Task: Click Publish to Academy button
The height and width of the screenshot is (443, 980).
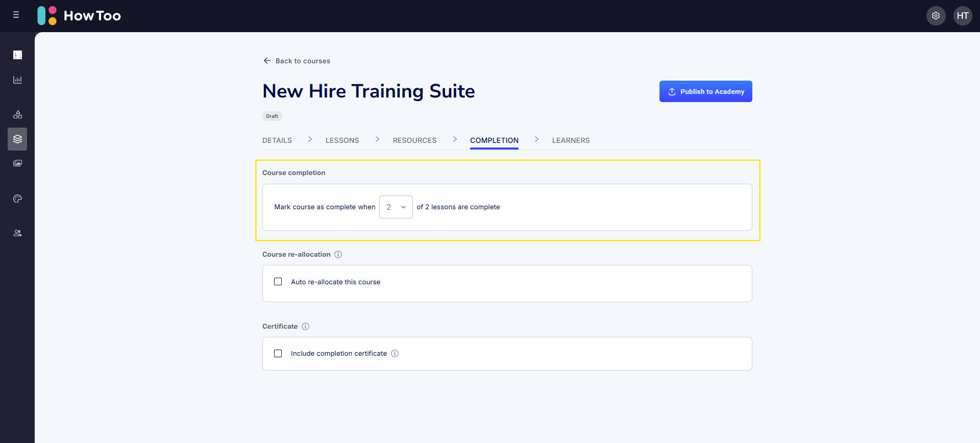Action: pos(705,91)
